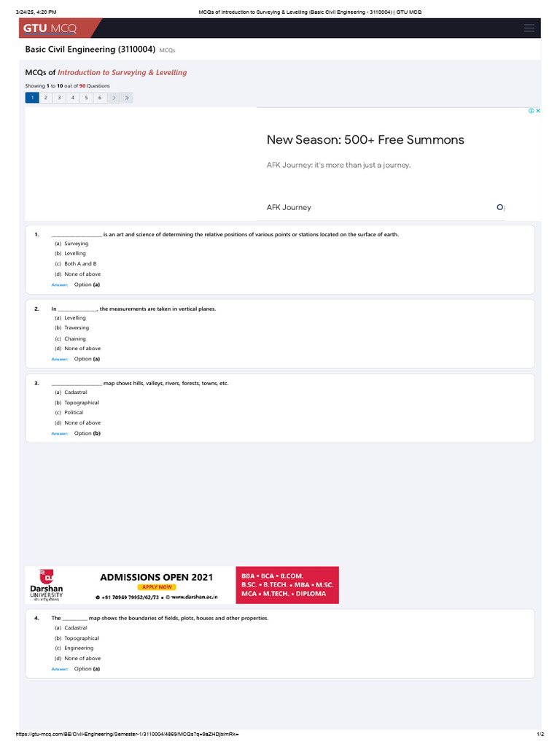The image size is (560, 747).
Task: Select page 6 in pagination
Action: point(99,98)
